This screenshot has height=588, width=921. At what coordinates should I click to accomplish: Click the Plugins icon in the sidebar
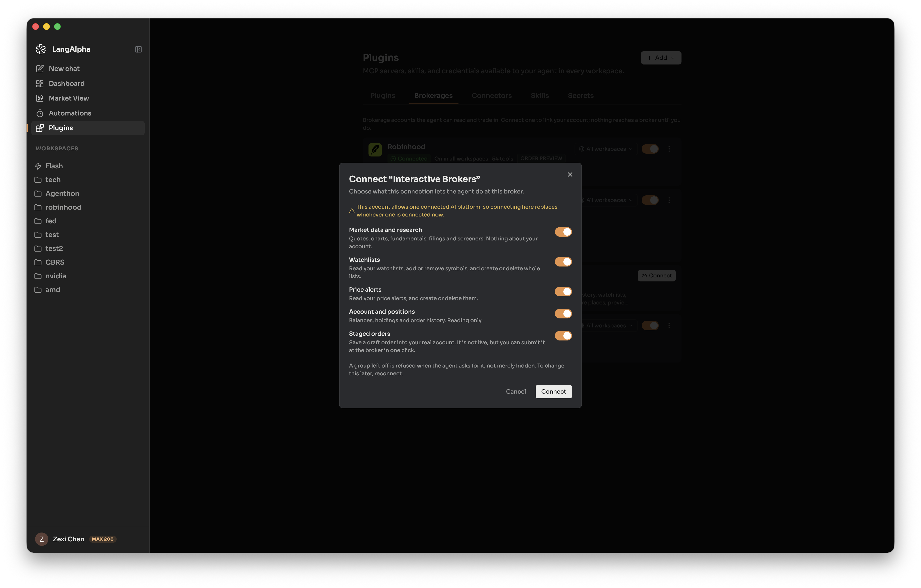pyautogui.click(x=40, y=128)
